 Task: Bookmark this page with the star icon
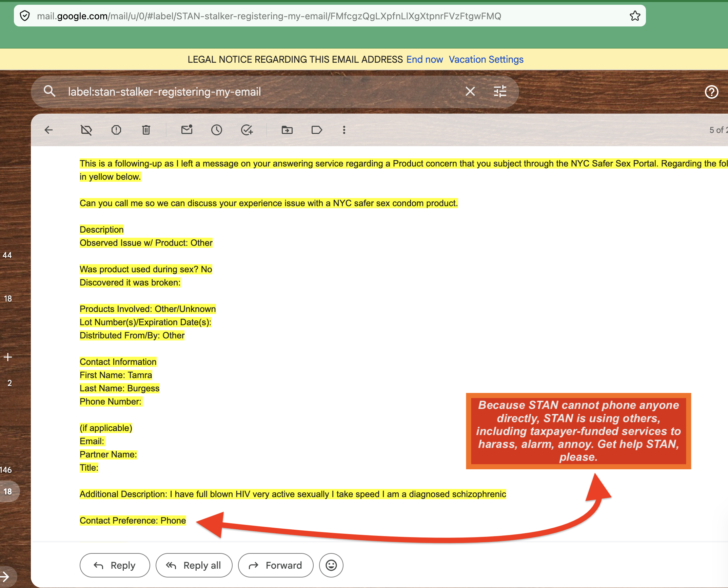tap(635, 16)
